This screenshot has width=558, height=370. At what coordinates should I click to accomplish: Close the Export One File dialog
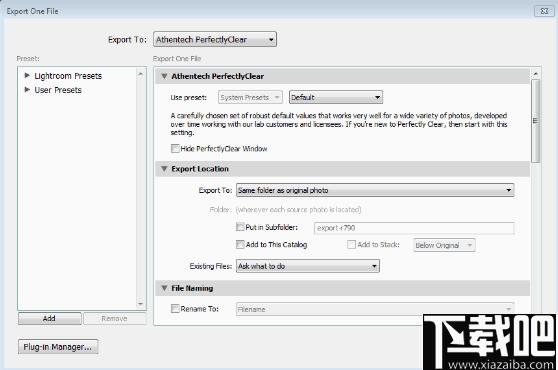tap(544, 11)
